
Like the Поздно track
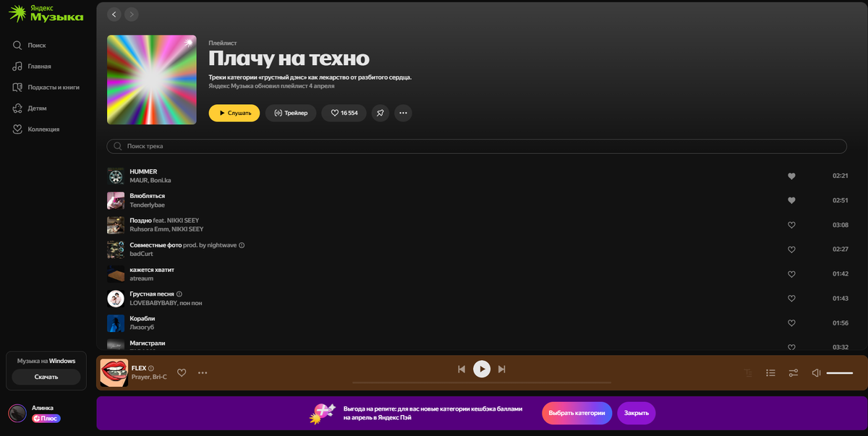coord(791,225)
